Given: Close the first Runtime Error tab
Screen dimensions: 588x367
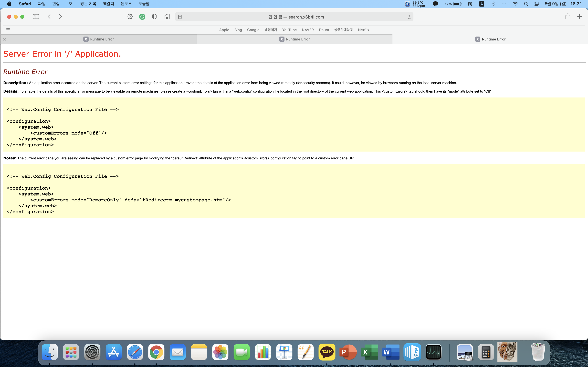Looking at the screenshot, I should (x=5, y=39).
